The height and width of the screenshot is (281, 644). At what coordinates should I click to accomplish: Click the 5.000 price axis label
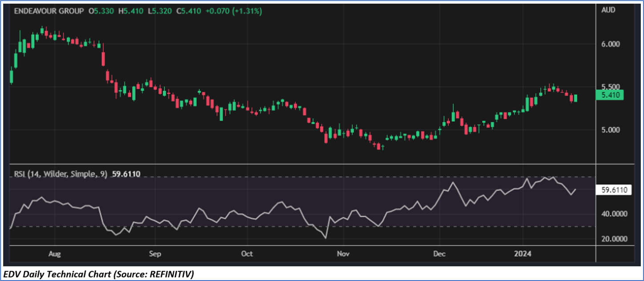pos(610,130)
